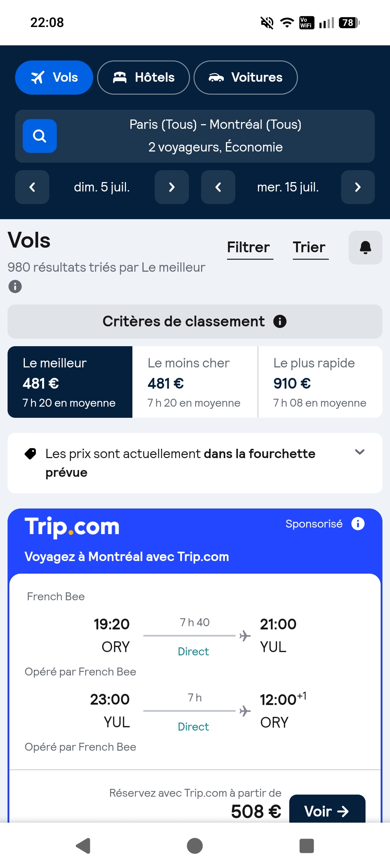Move return date back from mer. 15 juil.
The height and width of the screenshot is (868, 390).
pos(218,187)
